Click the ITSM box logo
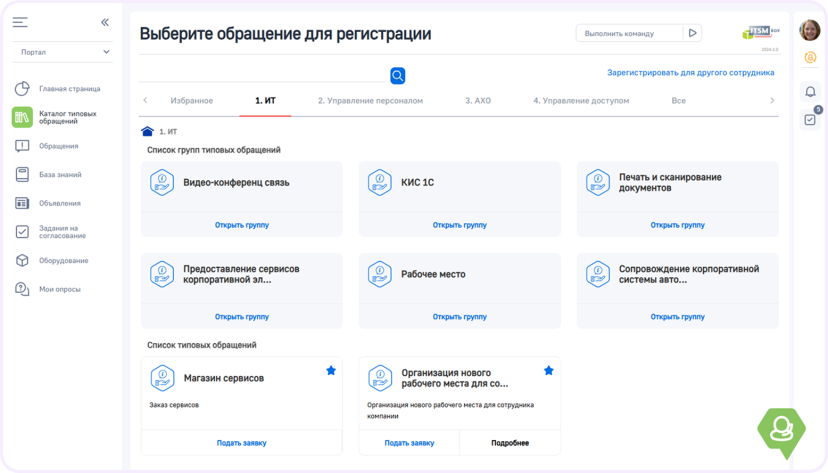Image resolution: width=828 pixels, height=473 pixels. point(760,33)
